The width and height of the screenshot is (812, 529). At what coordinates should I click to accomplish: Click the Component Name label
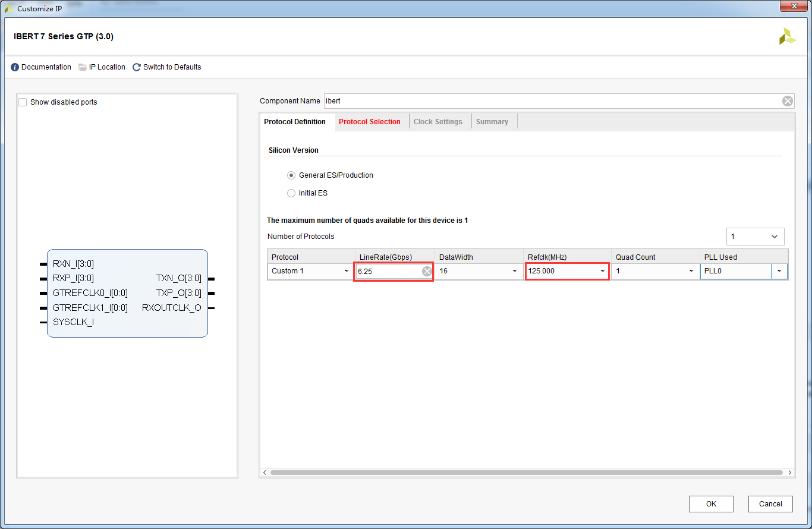pyautogui.click(x=290, y=101)
